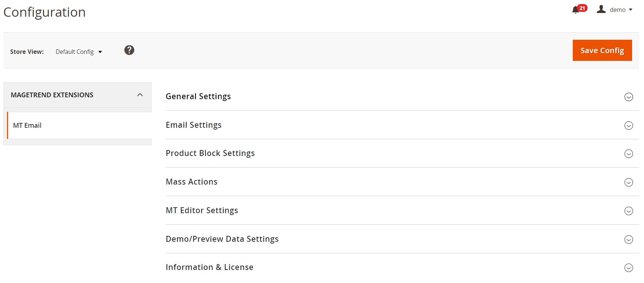Expand Information & License via circle arrow icon
Image resolution: width=644 pixels, height=283 pixels.
[628, 268]
